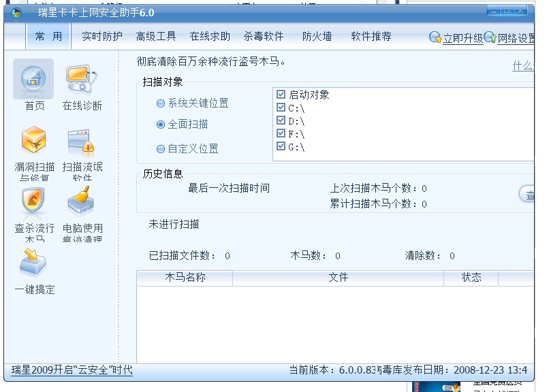Select 自定义位置 custom location radio

(160, 149)
